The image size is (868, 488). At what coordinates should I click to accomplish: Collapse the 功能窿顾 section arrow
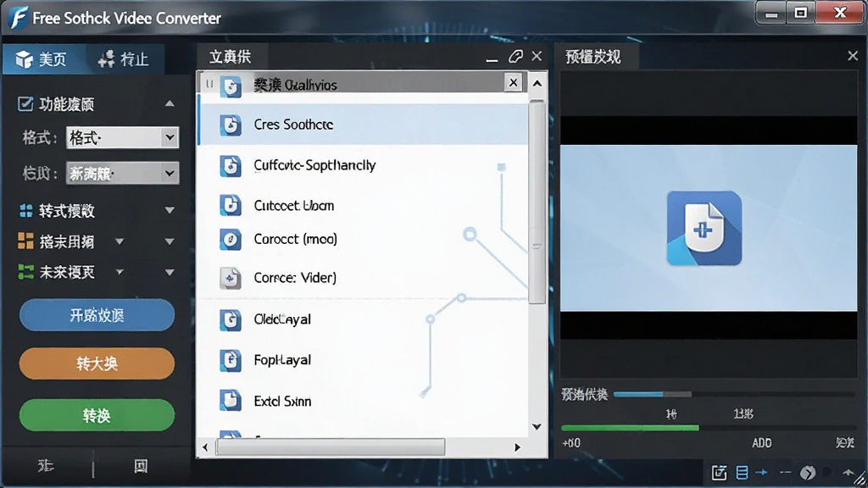[170, 103]
